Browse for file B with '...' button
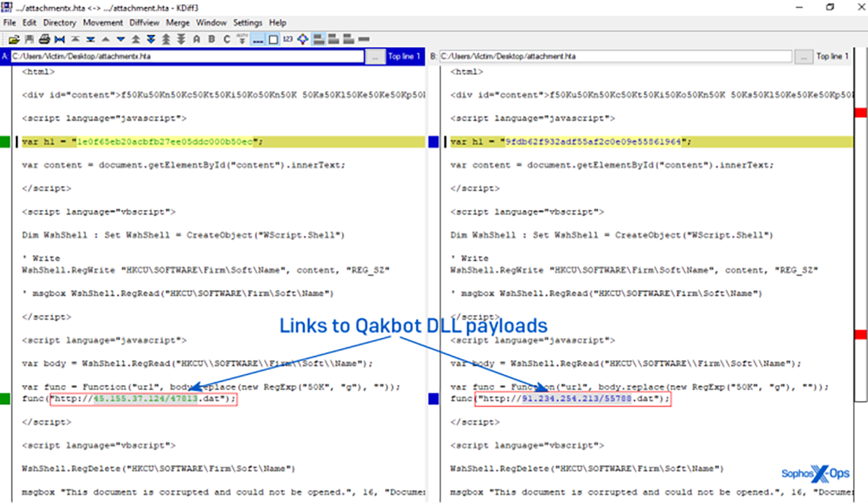The width and height of the screenshot is (868, 503). 803,56
